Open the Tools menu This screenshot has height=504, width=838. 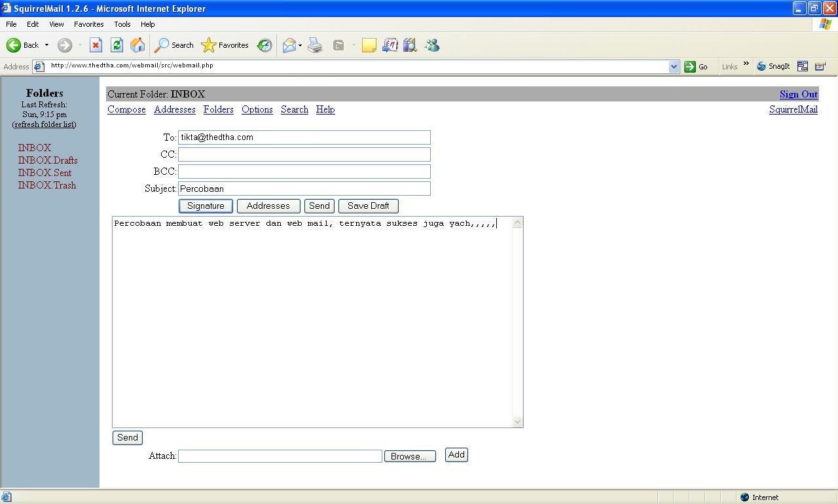[x=122, y=24]
